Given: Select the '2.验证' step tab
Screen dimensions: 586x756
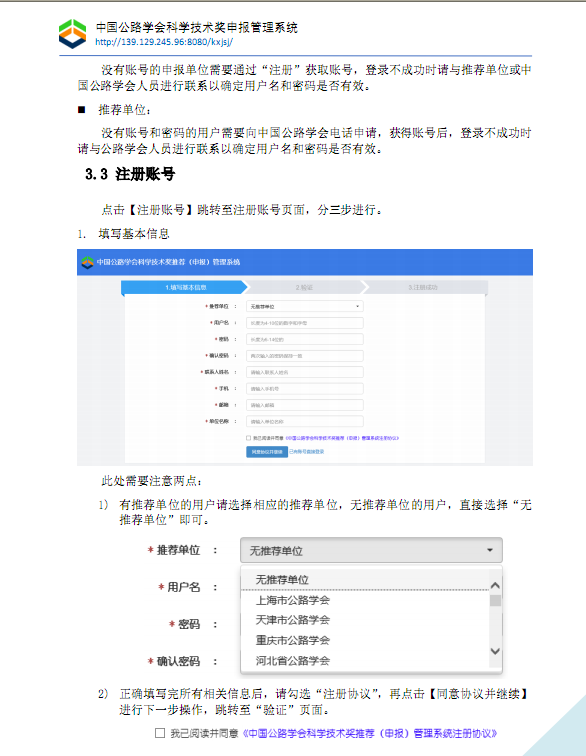Looking at the screenshot, I should (305, 287).
